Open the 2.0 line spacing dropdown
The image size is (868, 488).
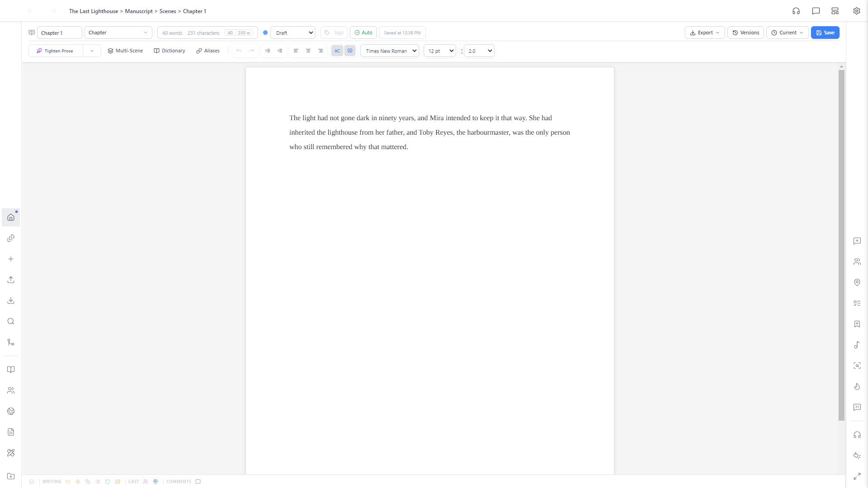(x=479, y=51)
